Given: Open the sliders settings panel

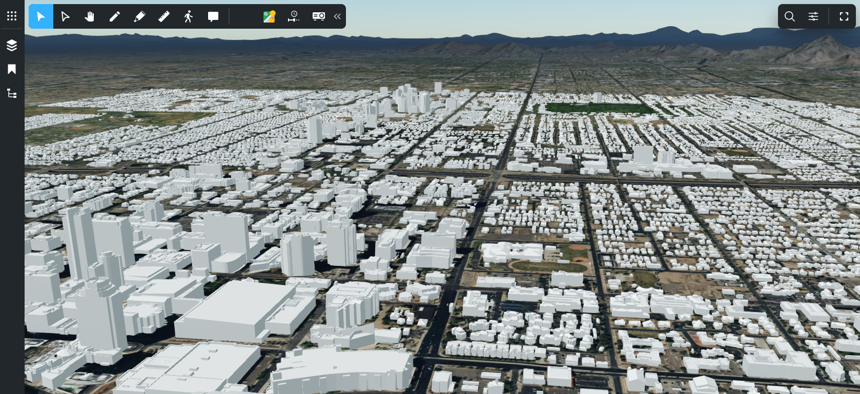Looking at the screenshot, I should tap(813, 16).
